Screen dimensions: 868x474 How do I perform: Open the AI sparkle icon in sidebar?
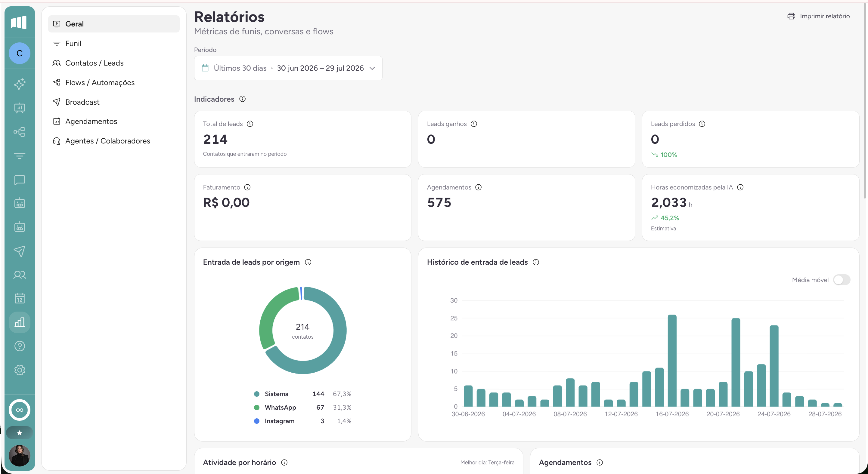pyautogui.click(x=20, y=84)
